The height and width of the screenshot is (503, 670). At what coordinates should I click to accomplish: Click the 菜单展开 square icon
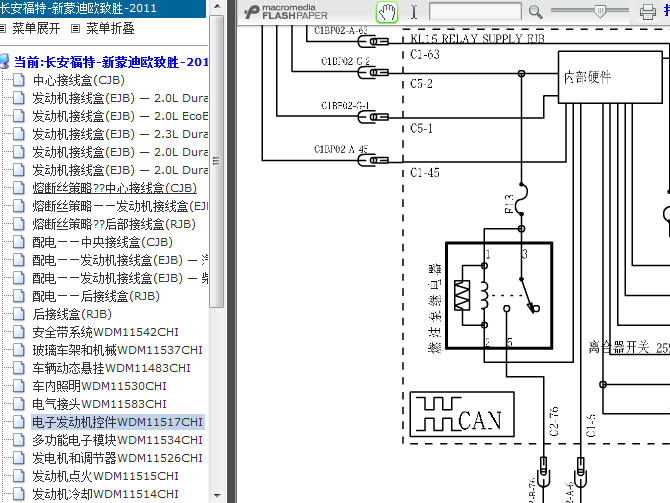pyautogui.click(x=3, y=29)
